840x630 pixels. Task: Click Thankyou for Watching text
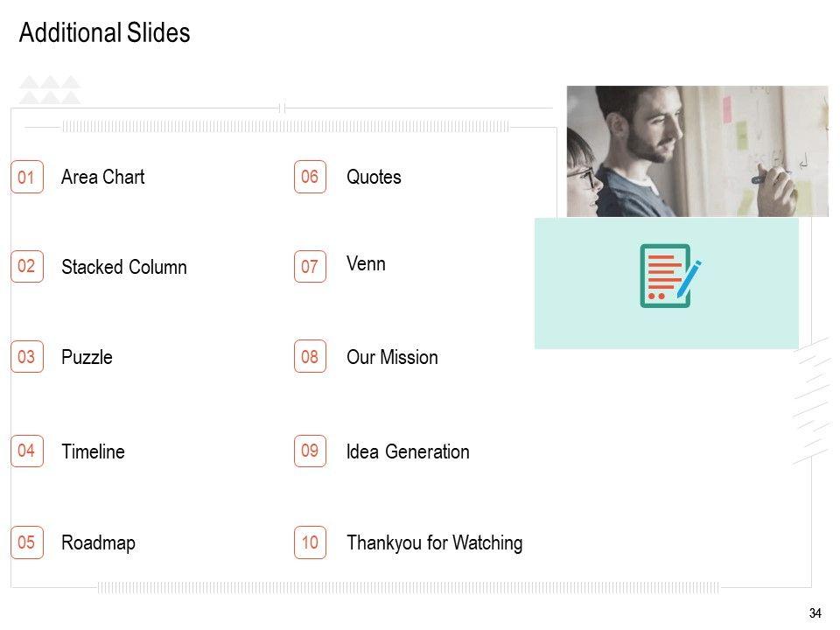(x=434, y=543)
